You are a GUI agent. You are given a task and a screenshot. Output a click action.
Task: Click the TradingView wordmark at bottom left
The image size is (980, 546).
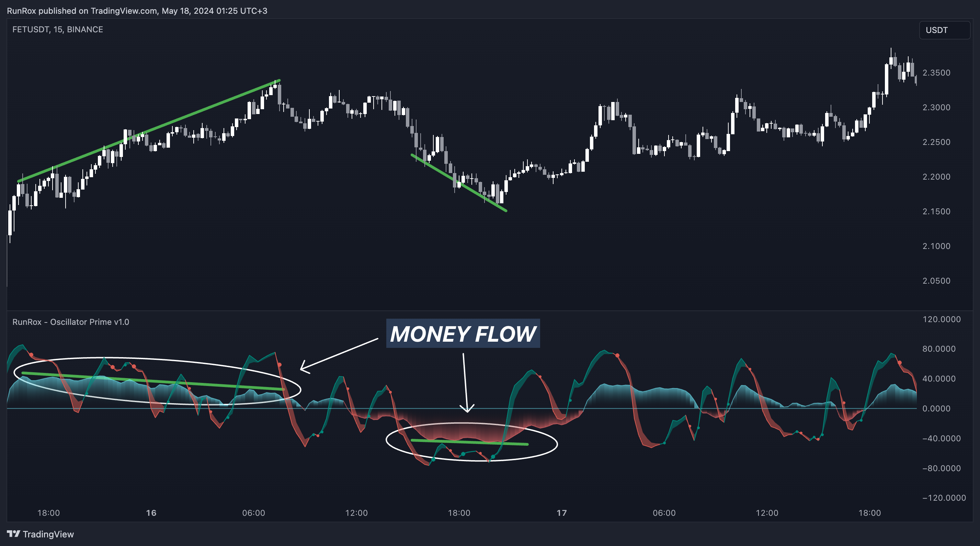pyautogui.click(x=48, y=534)
